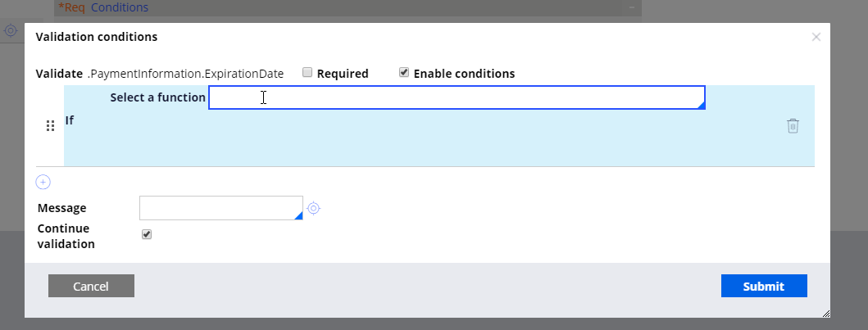Delete the If condition with trash icon

pos(793,126)
